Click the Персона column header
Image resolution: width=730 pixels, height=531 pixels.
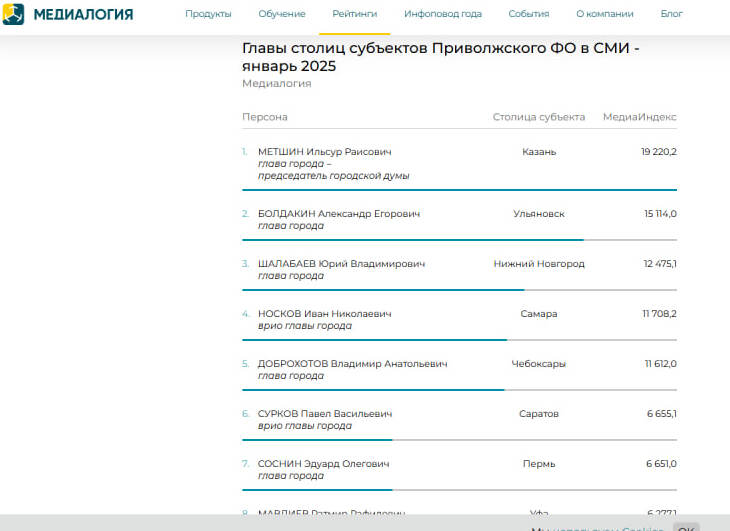pos(265,117)
